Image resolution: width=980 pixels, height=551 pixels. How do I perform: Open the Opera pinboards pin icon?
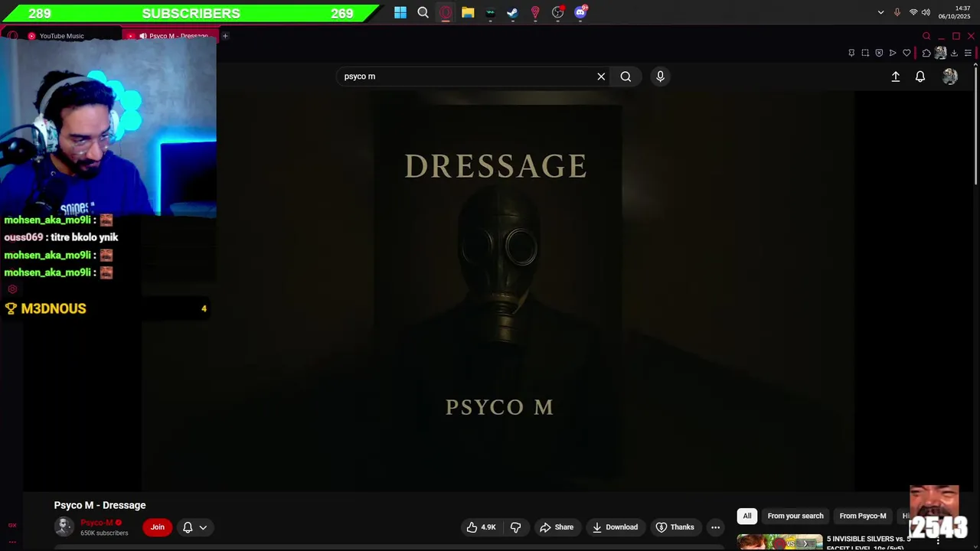coord(851,53)
